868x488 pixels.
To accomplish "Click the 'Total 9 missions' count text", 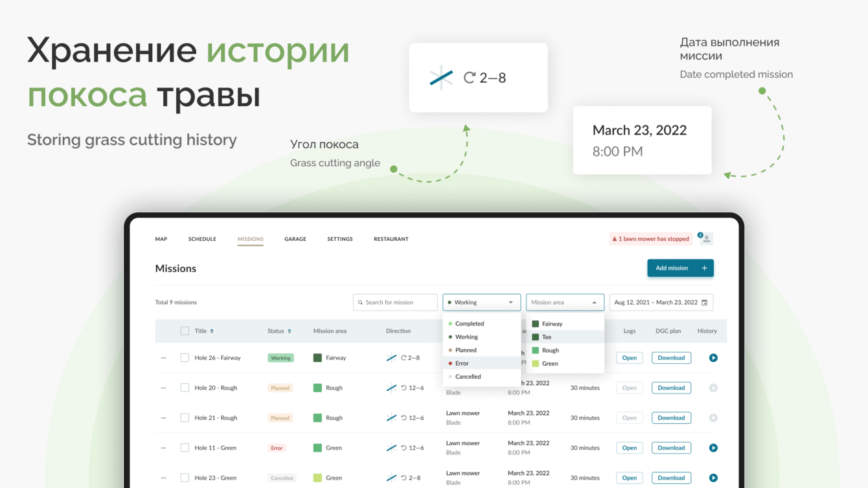I will (176, 302).
